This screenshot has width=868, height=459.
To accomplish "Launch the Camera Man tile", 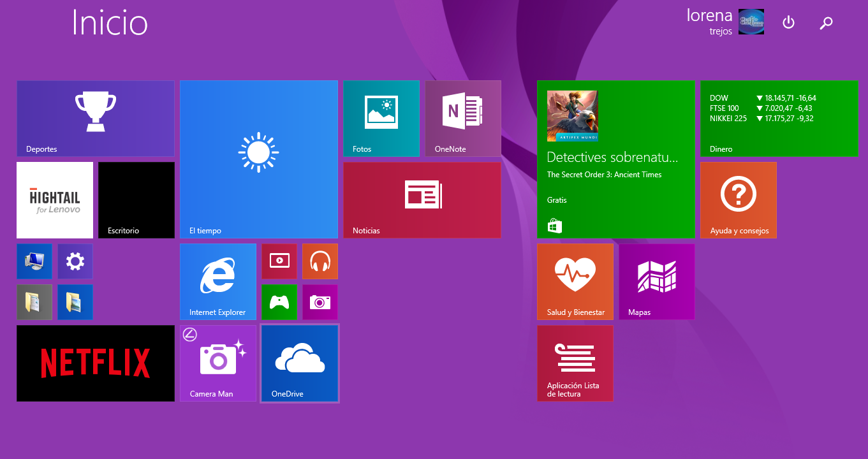I will 218,363.
